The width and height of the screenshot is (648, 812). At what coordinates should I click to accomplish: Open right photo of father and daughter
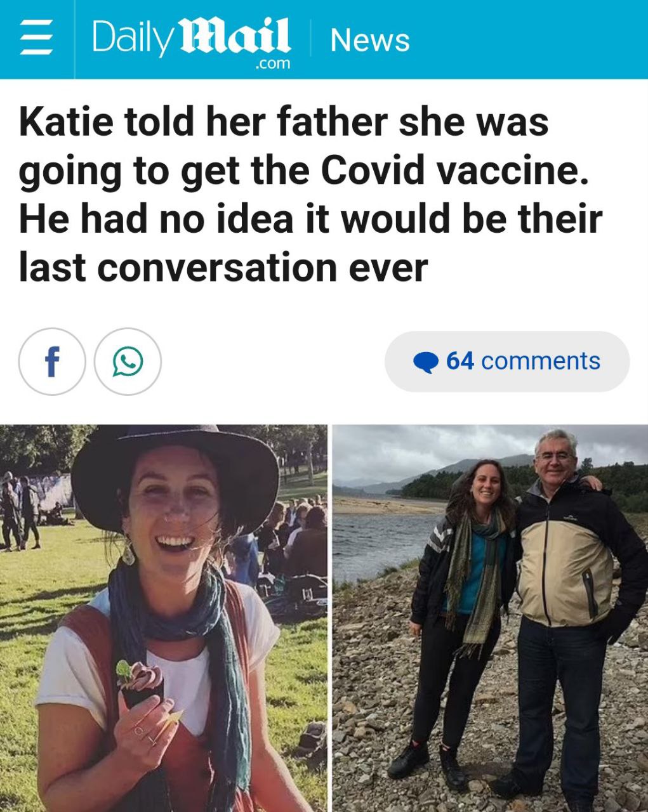[x=490, y=618]
